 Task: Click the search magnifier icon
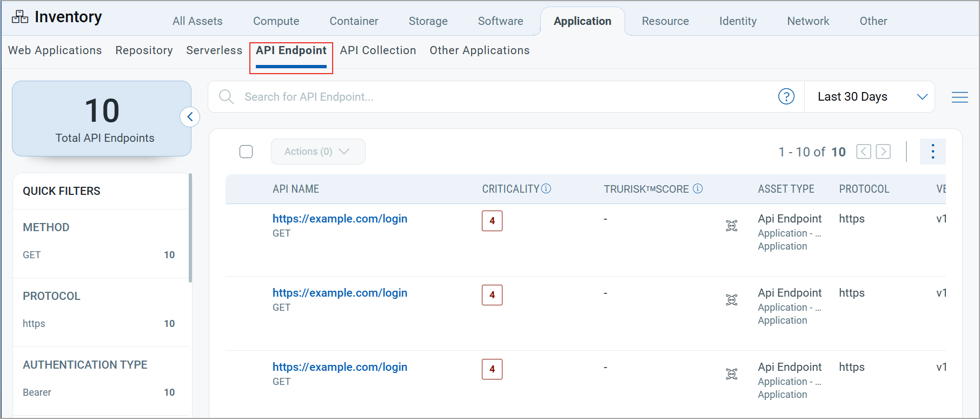(226, 97)
